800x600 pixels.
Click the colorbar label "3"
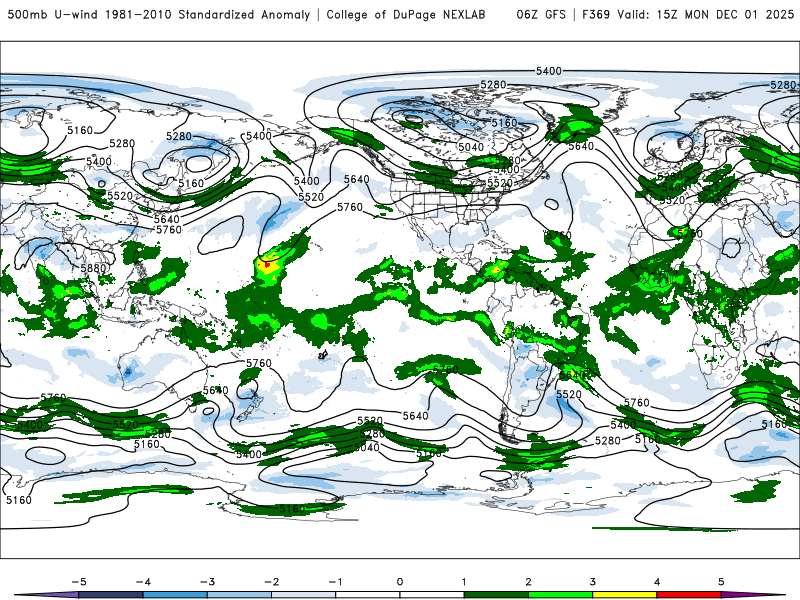pyautogui.click(x=592, y=582)
